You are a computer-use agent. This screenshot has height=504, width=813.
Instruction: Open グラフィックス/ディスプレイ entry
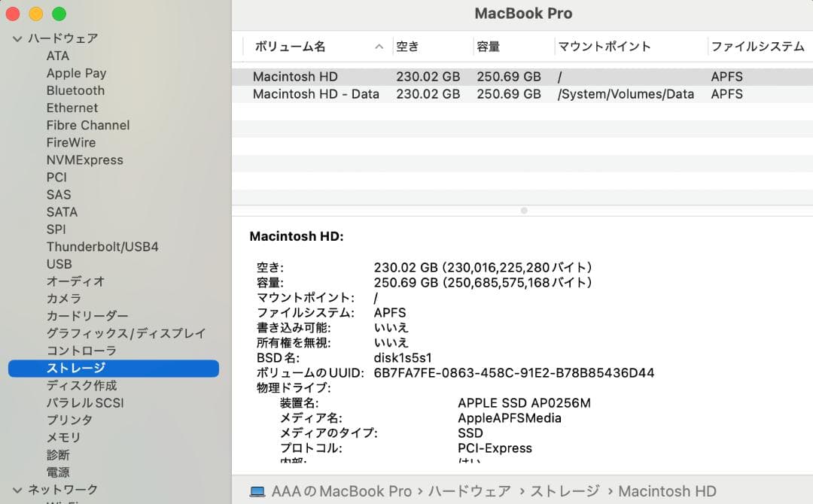126,333
